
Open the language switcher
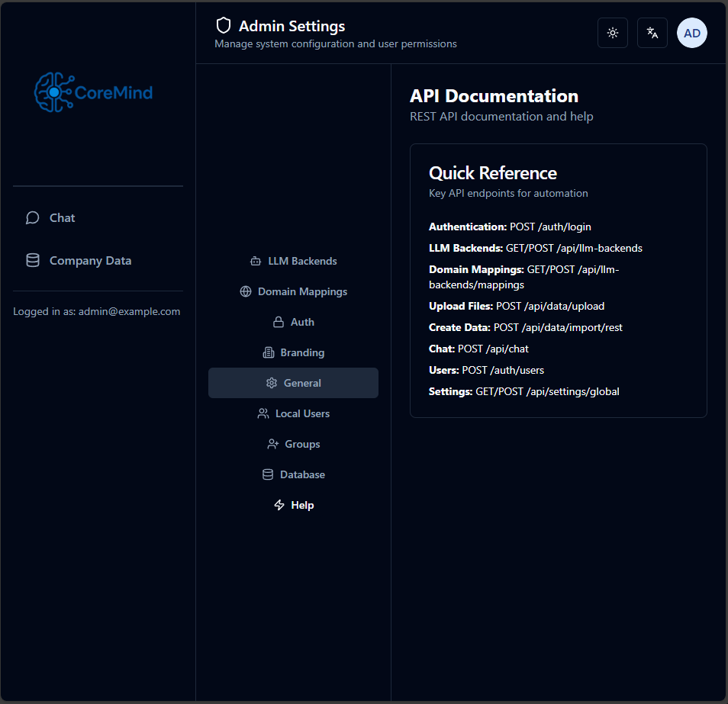(x=652, y=33)
